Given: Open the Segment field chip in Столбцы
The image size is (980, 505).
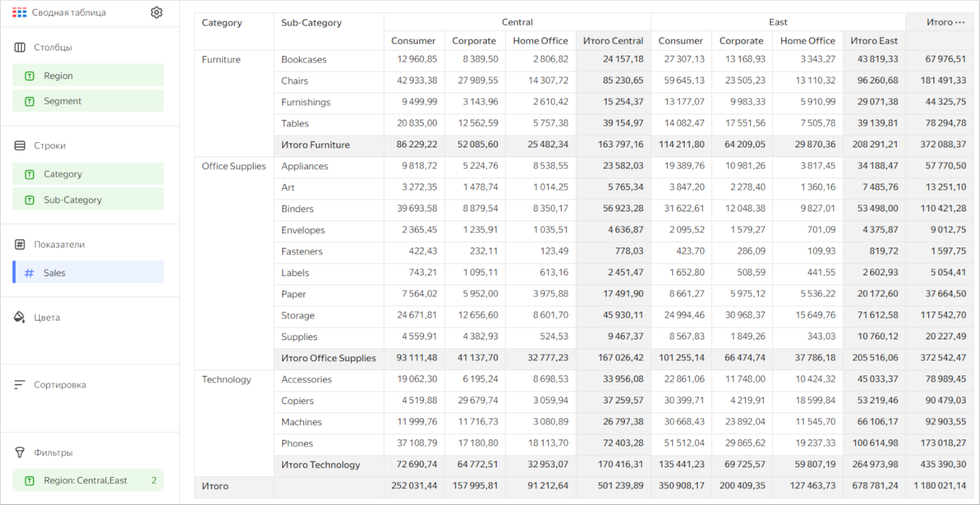Looking at the screenshot, I should pos(87,100).
